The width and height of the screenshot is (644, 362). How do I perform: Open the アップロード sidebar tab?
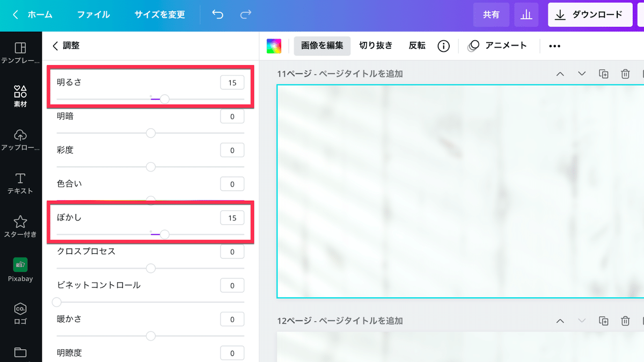coord(20,140)
